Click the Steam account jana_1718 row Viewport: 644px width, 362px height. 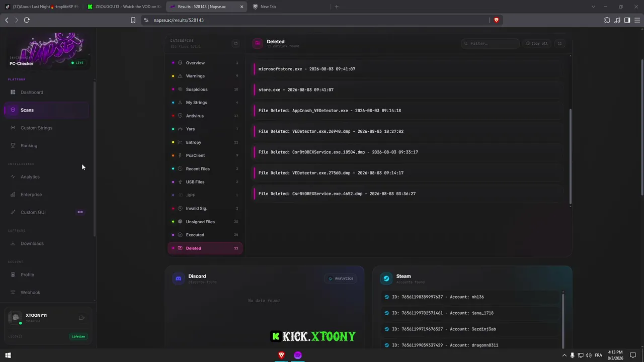470,313
